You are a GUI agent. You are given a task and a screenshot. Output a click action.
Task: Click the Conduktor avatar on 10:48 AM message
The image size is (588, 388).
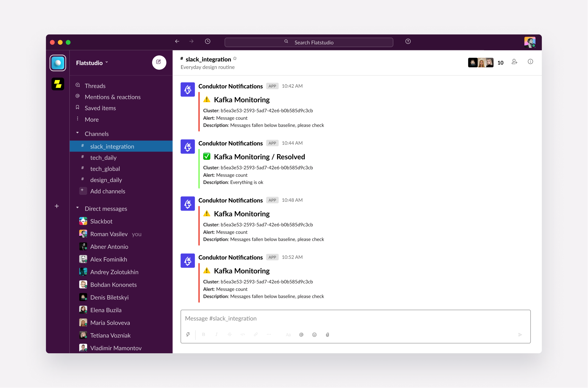click(188, 204)
